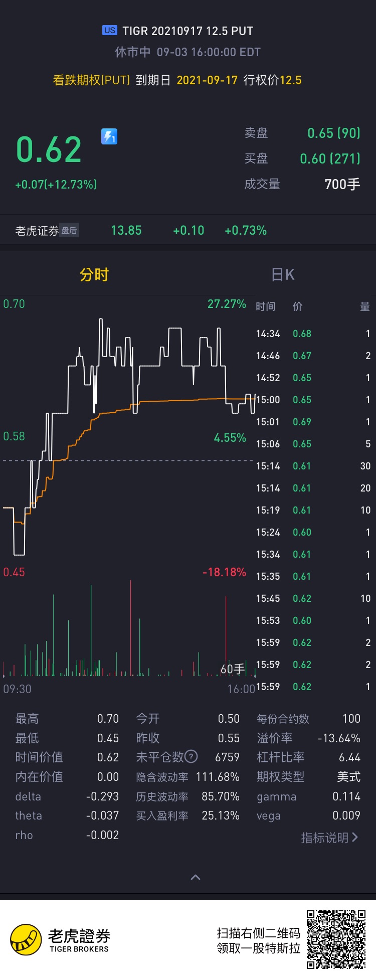Select the 15:01 trade row at 0.69

tap(313, 422)
